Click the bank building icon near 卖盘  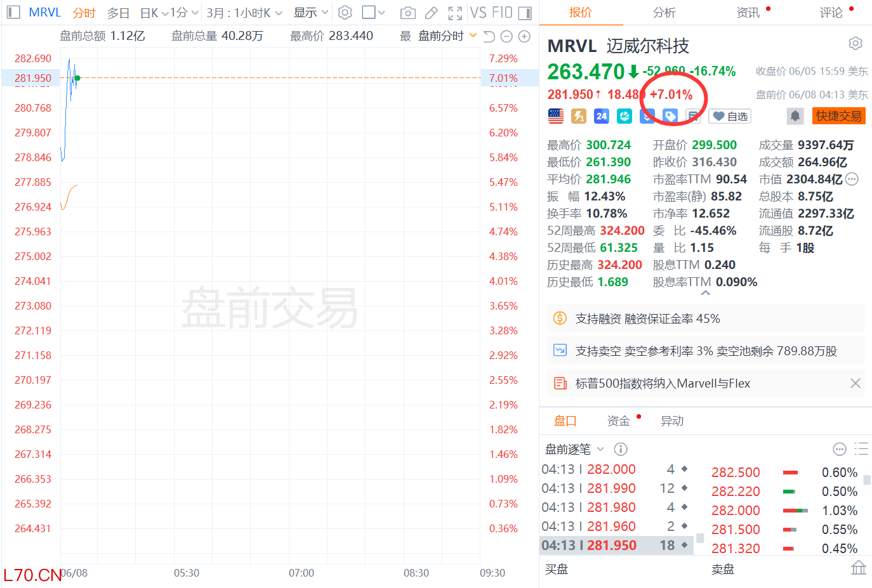[859, 568]
